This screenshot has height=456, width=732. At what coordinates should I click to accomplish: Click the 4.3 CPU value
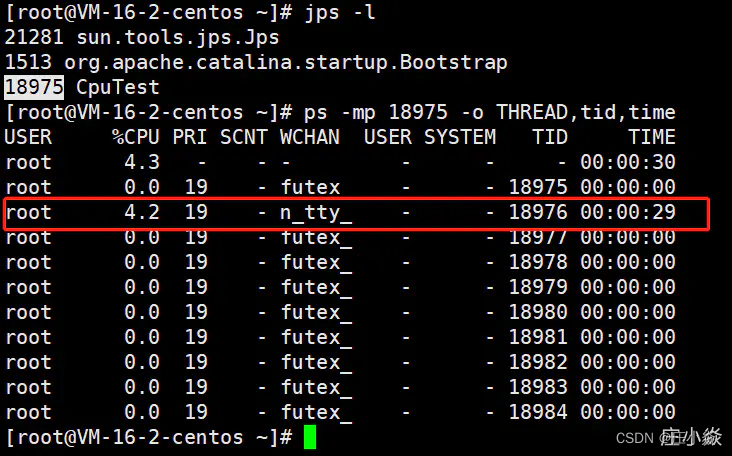142,162
